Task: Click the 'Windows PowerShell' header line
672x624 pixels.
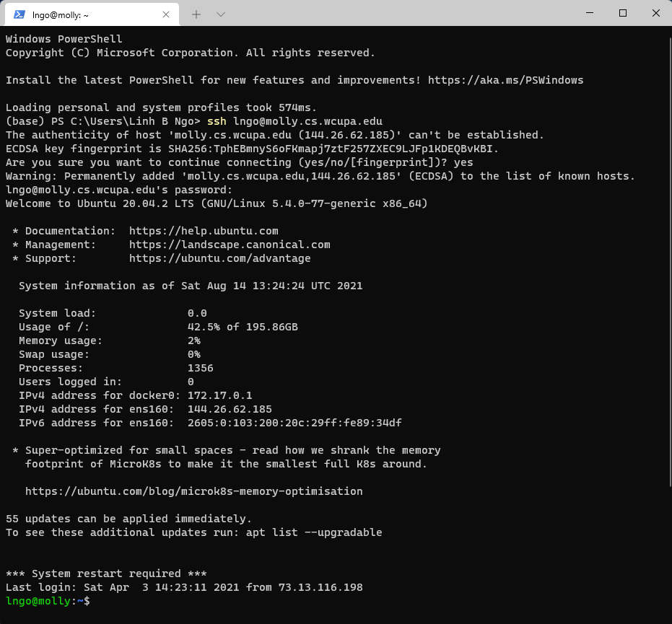Action: (x=64, y=39)
